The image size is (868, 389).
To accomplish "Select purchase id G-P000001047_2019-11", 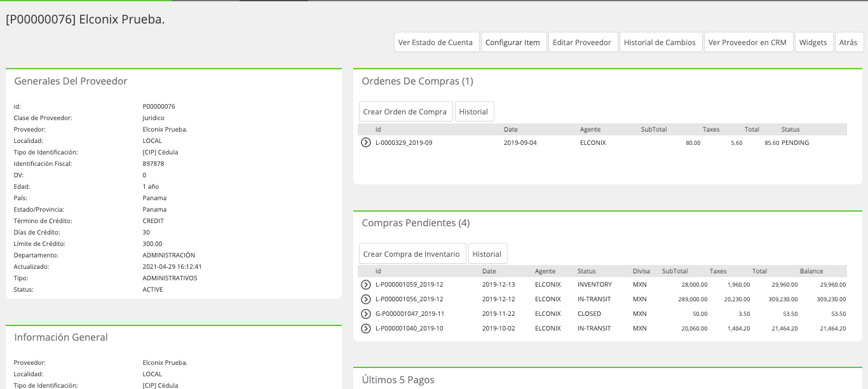I will (409, 314).
